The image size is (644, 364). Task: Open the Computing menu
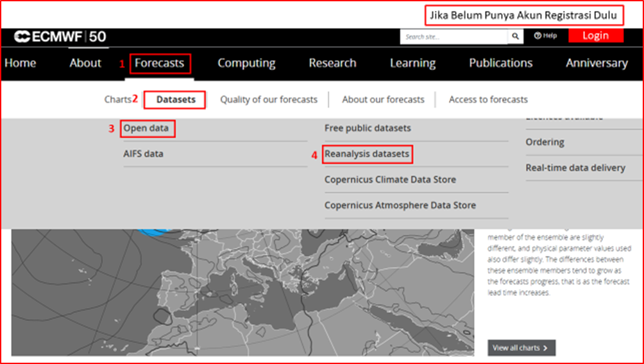(x=246, y=63)
